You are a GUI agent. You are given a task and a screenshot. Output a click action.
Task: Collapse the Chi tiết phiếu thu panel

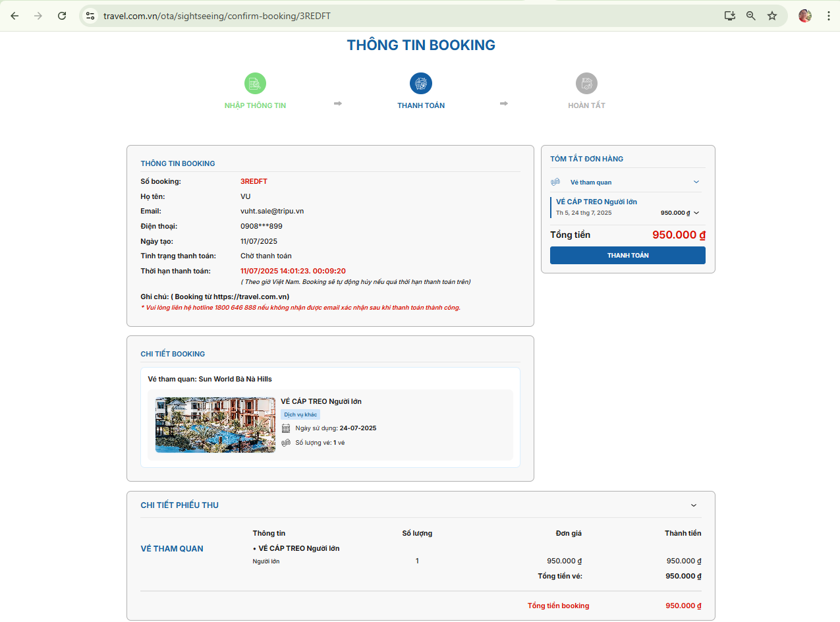tap(693, 505)
